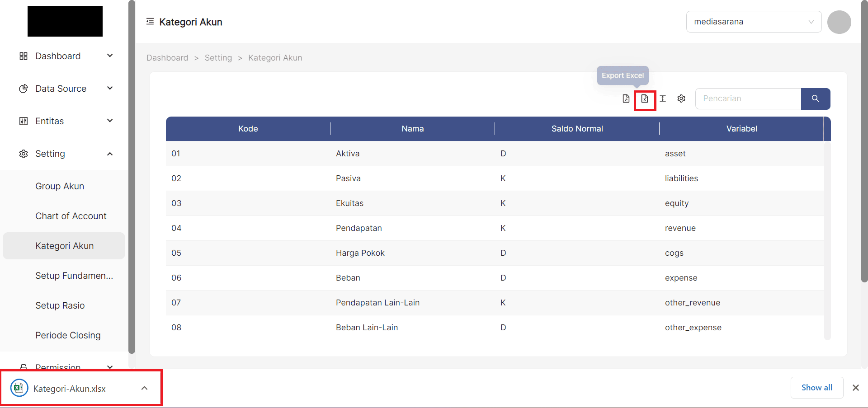Screen dimensions: 868x408
Task: Click the Export PDF icon
Action: click(626, 98)
